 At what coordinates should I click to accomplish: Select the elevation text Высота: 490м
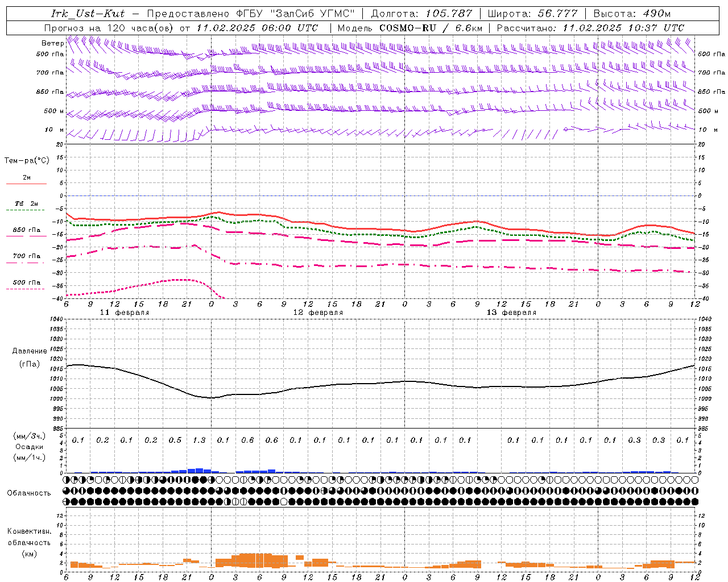click(632, 14)
